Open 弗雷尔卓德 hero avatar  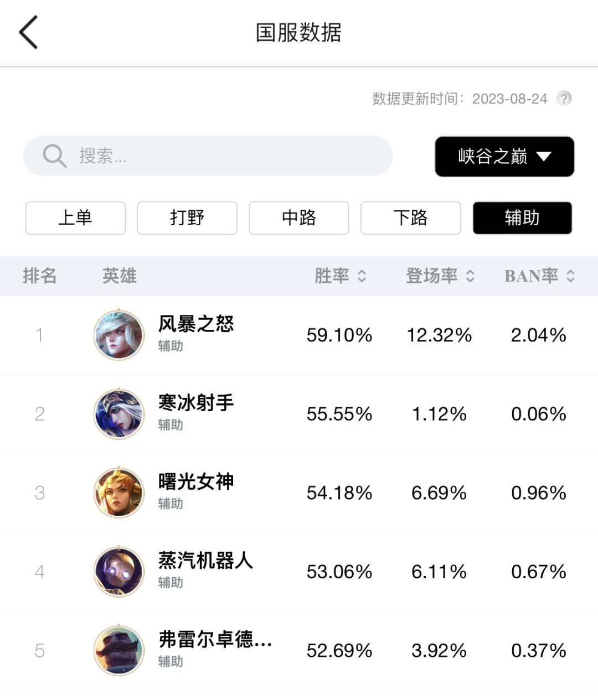[118, 650]
